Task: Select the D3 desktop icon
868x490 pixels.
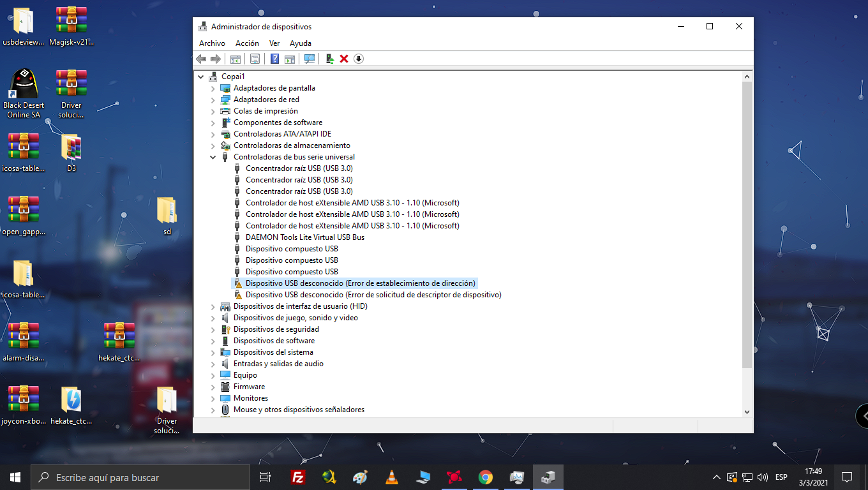Action: (71, 153)
